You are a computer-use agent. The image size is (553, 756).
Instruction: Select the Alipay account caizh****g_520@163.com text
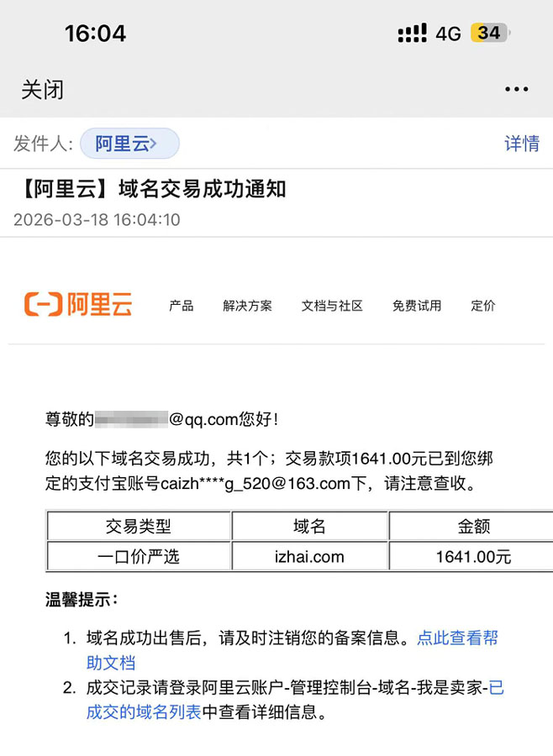tap(255, 483)
